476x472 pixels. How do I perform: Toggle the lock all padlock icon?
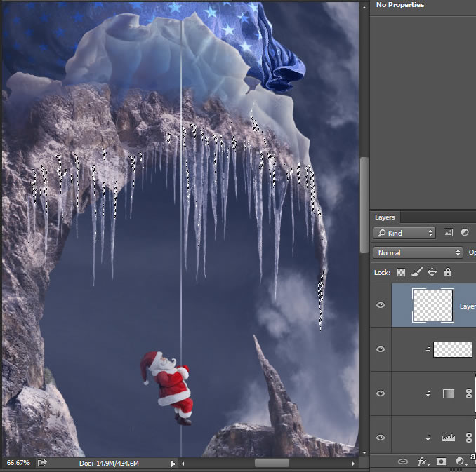click(448, 272)
